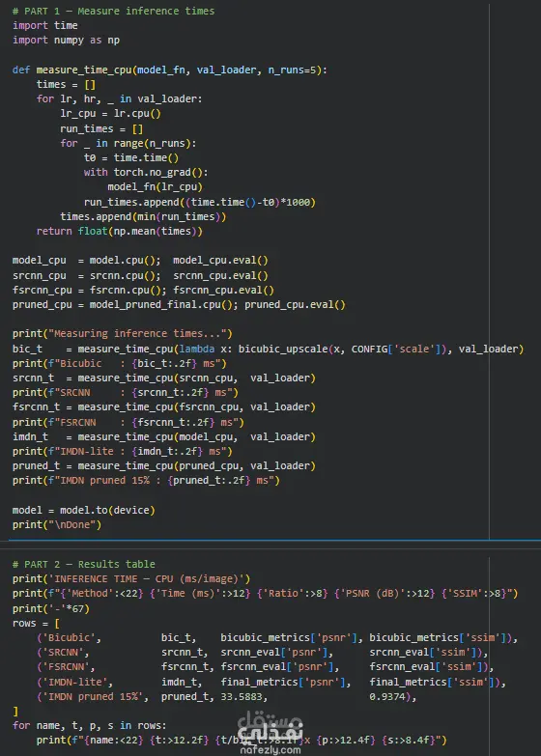This screenshot has height=756, width=541.
Task: Click the 't0 = time.time()' line
Action: tap(131, 157)
